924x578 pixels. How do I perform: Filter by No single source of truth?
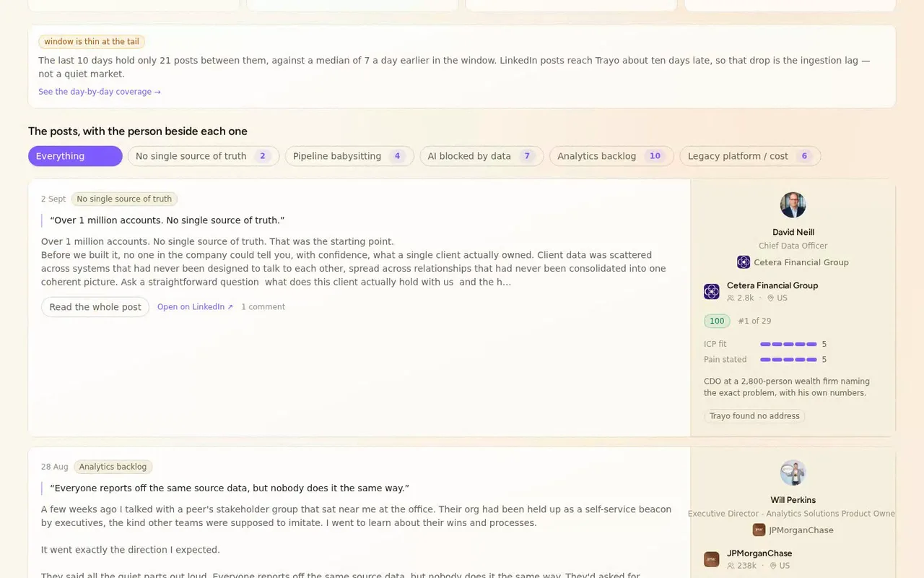pyautogui.click(x=204, y=156)
